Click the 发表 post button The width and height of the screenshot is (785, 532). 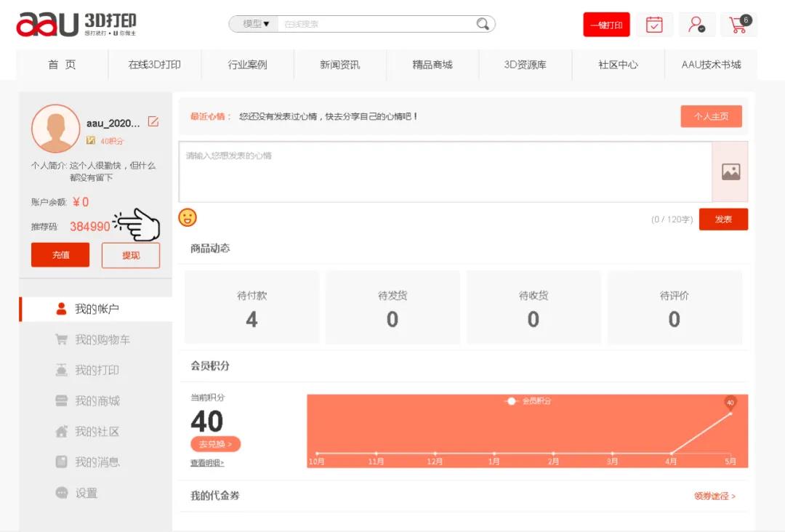click(723, 219)
